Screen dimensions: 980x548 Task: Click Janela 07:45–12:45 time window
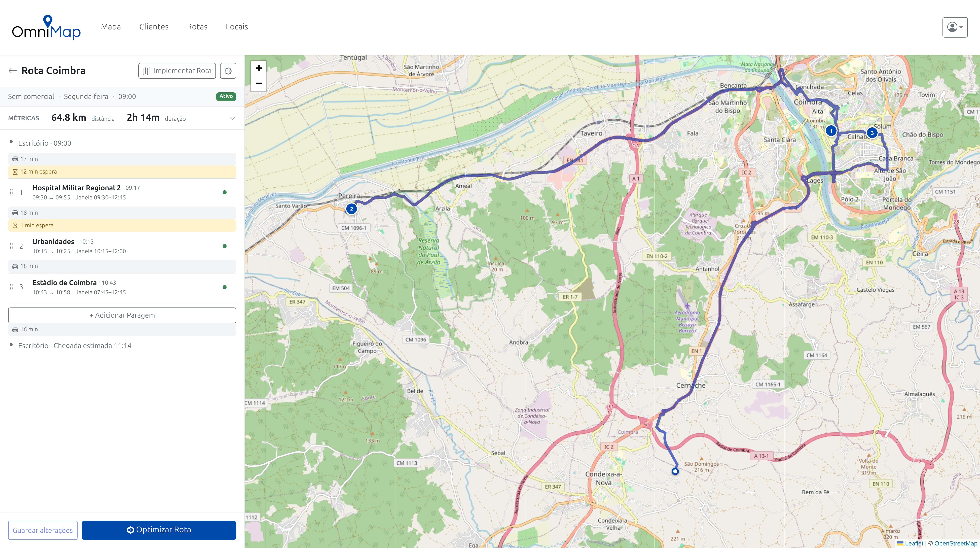(100, 292)
